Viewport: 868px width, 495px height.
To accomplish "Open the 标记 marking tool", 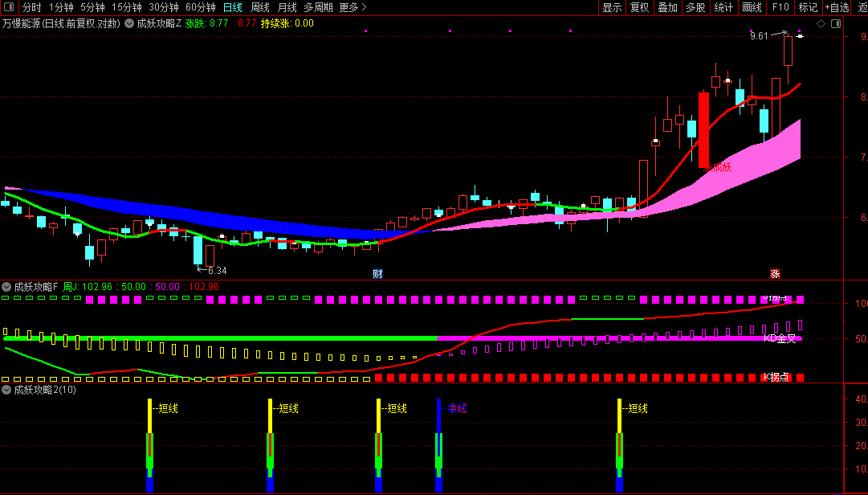I will point(808,7).
